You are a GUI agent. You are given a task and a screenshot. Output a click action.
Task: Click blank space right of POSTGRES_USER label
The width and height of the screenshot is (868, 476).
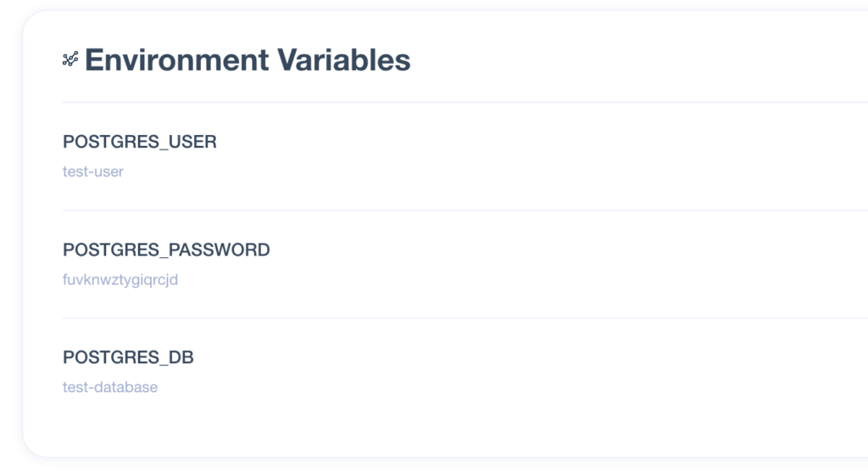point(542,142)
